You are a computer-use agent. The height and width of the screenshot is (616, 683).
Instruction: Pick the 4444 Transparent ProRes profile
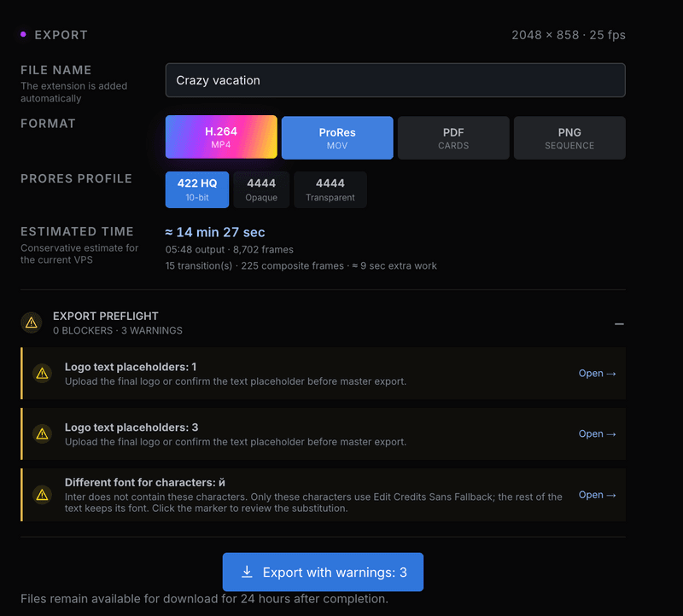point(330,189)
